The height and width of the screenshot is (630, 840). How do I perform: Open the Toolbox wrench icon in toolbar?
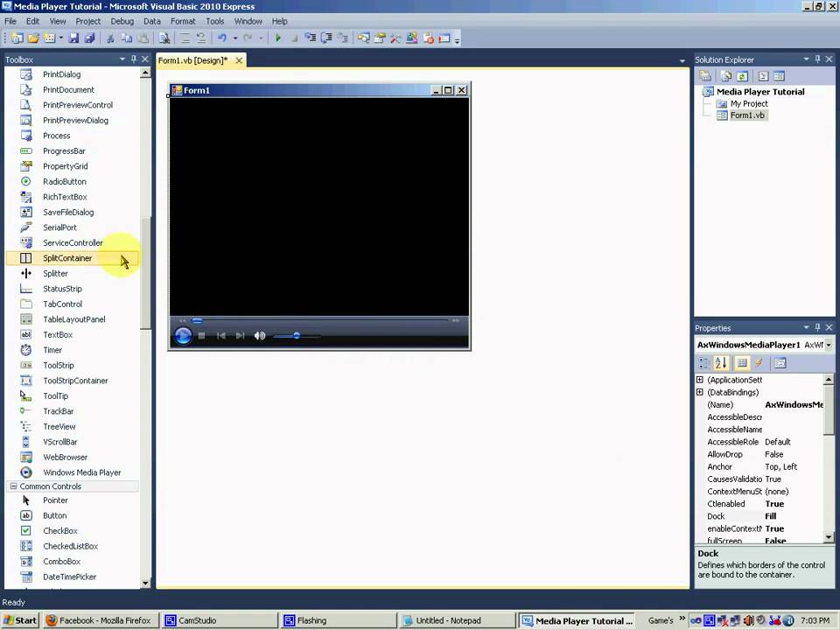click(x=395, y=38)
